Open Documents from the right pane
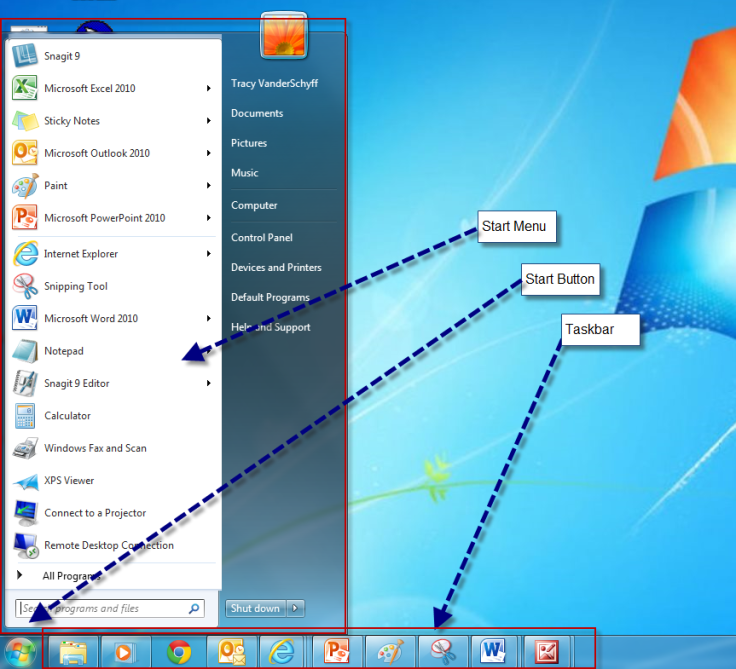 [257, 113]
